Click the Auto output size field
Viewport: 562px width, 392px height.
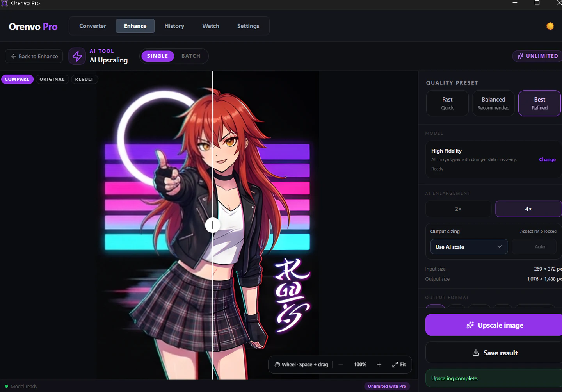tap(534, 247)
